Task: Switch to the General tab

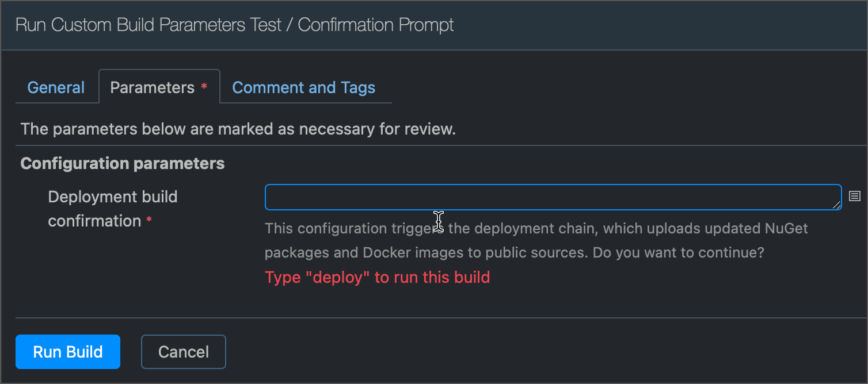Action: (56, 87)
